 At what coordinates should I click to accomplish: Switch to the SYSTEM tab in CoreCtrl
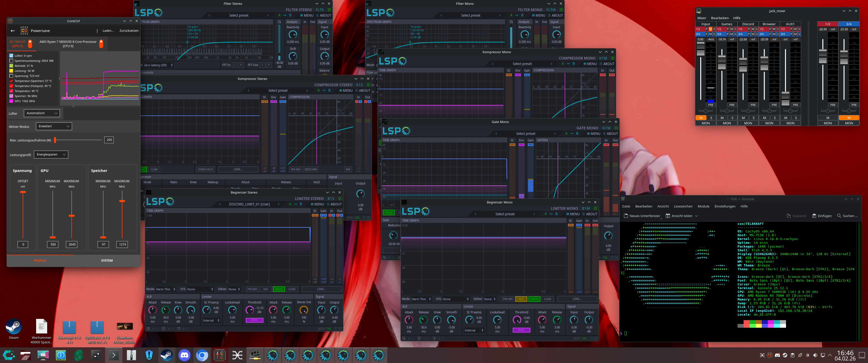point(107,261)
